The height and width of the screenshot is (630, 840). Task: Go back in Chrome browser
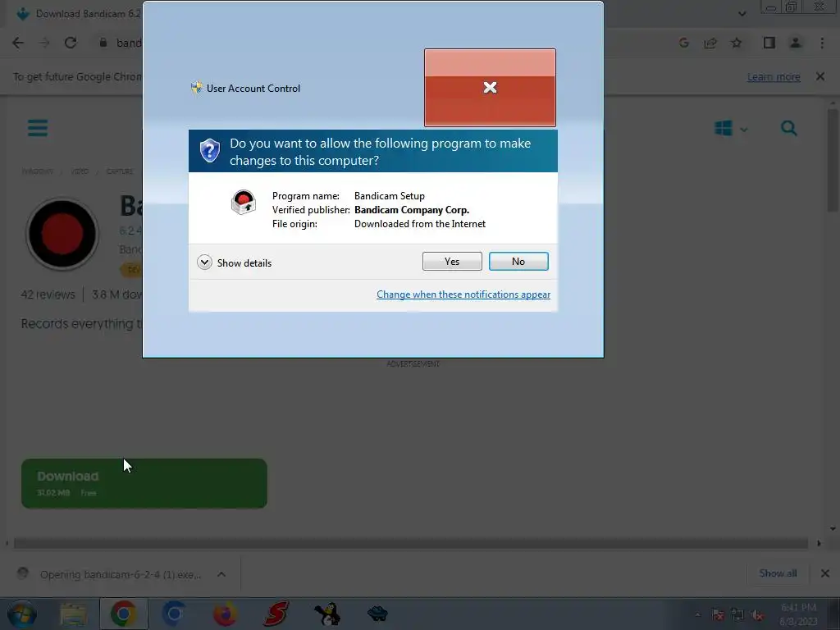(18, 43)
